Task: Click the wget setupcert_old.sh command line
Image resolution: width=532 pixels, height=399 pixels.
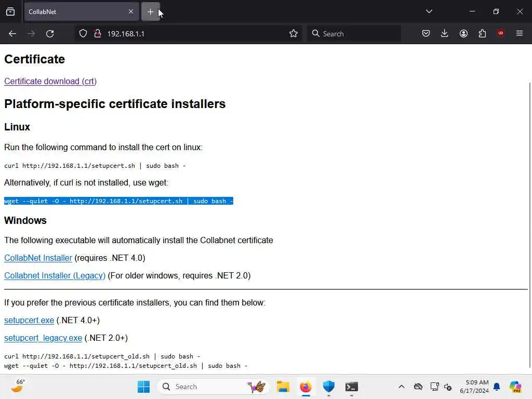Action: (126, 366)
